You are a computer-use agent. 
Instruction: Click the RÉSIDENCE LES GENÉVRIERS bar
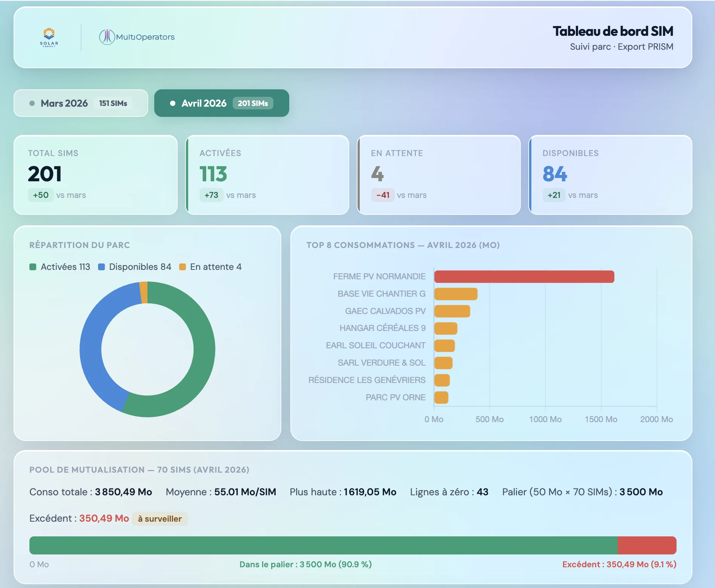click(442, 380)
